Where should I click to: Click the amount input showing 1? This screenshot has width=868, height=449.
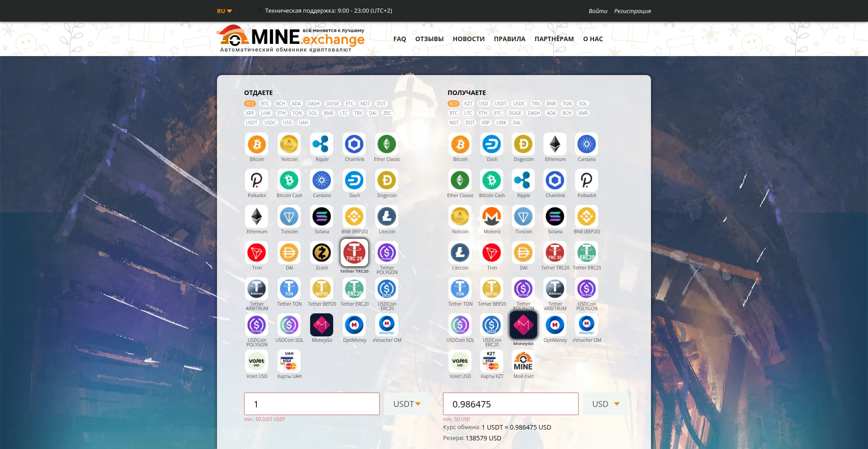pos(311,403)
